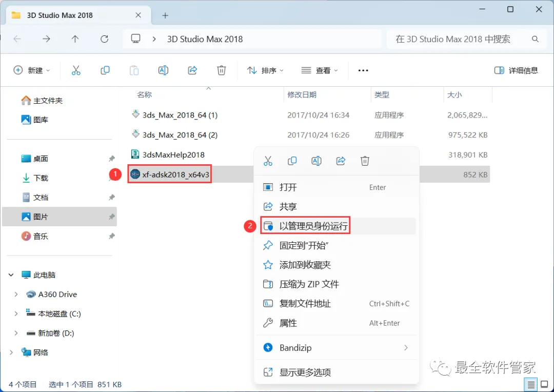Viewport: 554px width, 392px height.
Task: Choose 显示更多选项 in the context menu
Action: pos(336,372)
